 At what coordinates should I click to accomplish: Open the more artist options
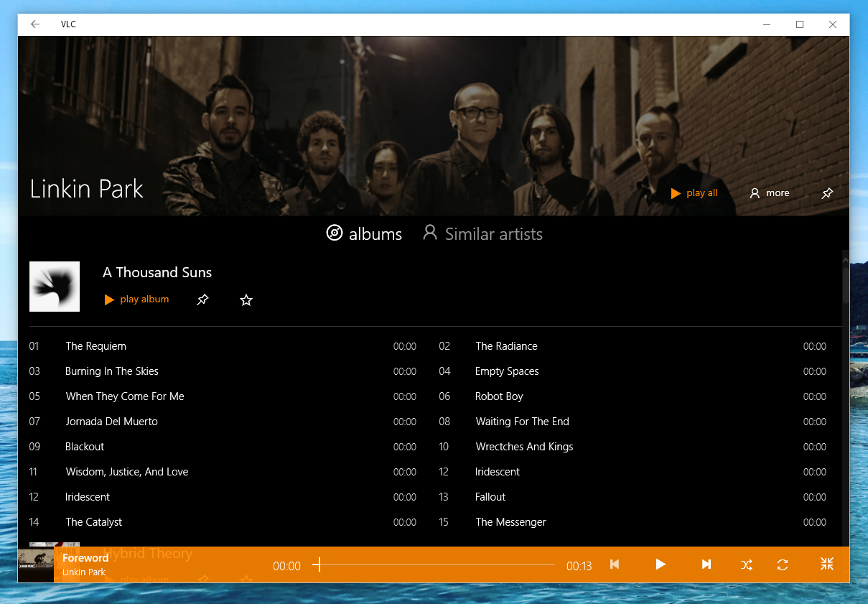pos(770,193)
